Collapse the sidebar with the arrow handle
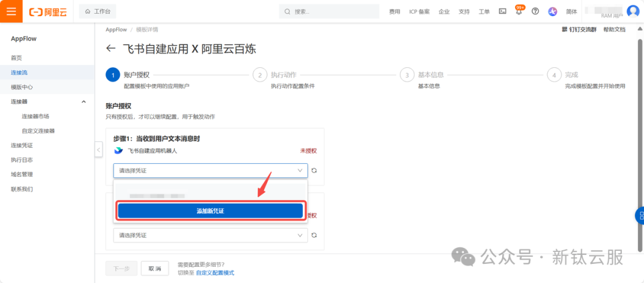The width and height of the screenshot is (644, 283). point(98,150)
